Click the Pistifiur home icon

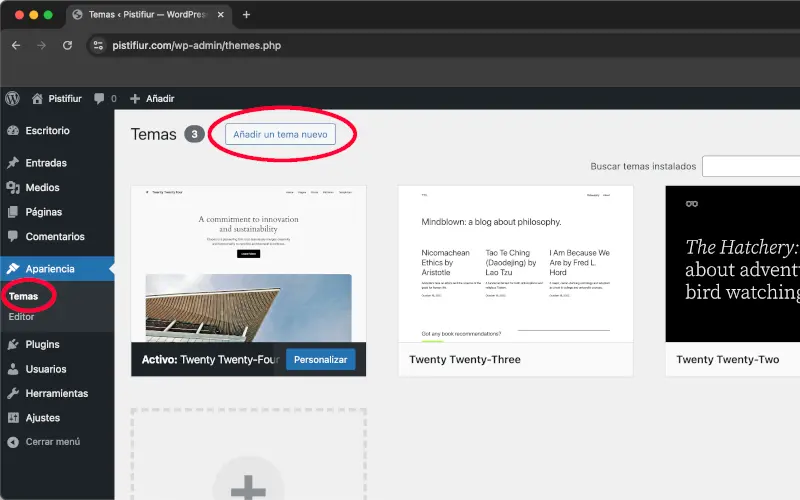click(x=37, y=98)
